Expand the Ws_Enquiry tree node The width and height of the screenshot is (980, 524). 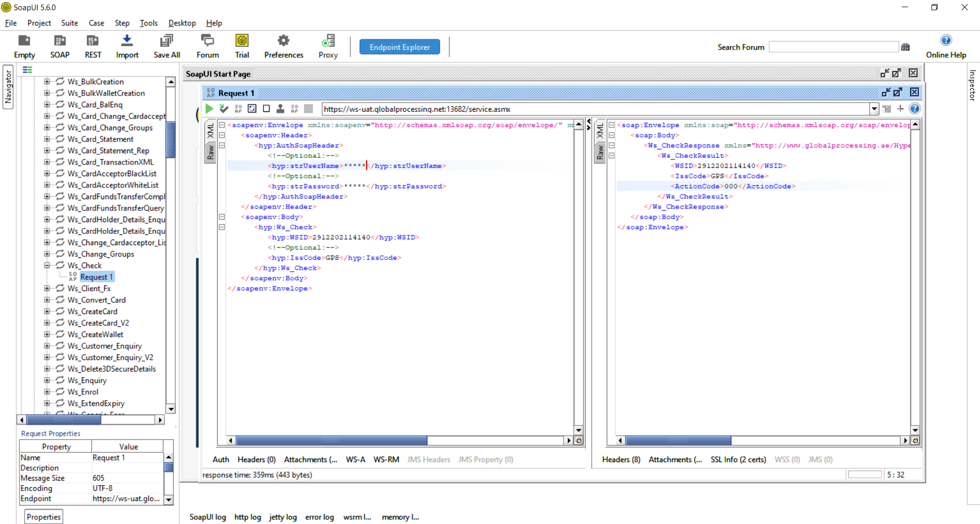coord(47,380)
